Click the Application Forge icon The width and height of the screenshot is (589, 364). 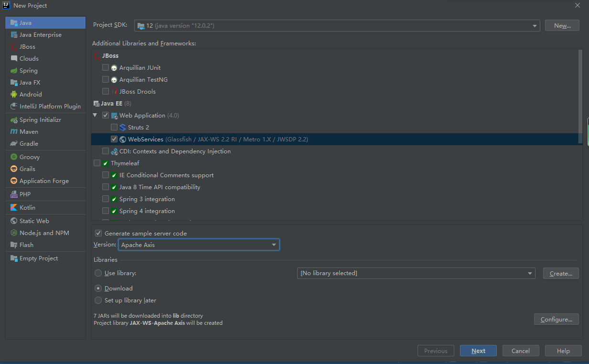tap(14, 181)
